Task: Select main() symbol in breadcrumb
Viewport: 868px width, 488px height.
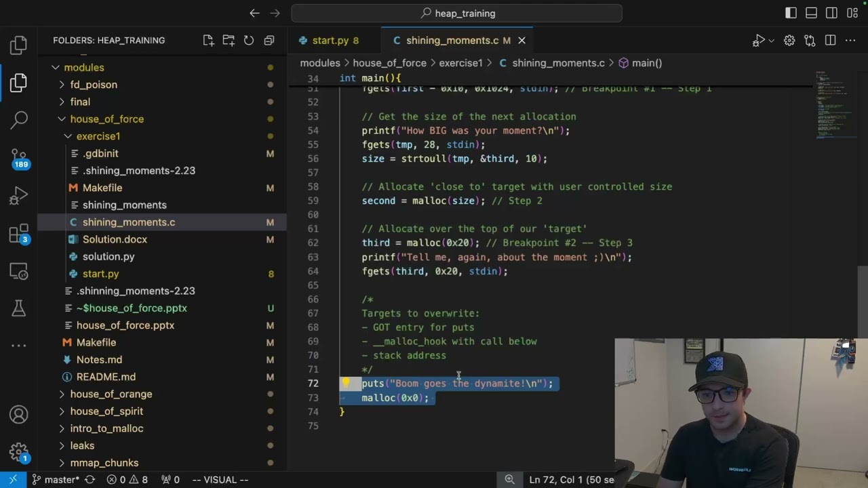Action: coord(640,63)
